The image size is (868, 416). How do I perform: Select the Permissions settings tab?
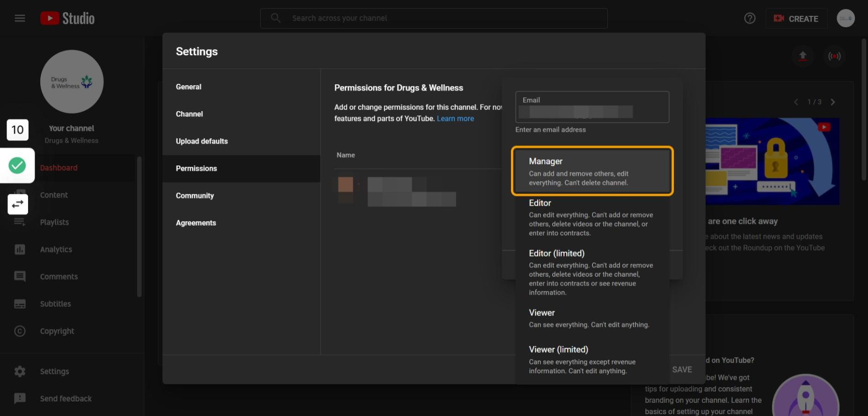[241, 168]
